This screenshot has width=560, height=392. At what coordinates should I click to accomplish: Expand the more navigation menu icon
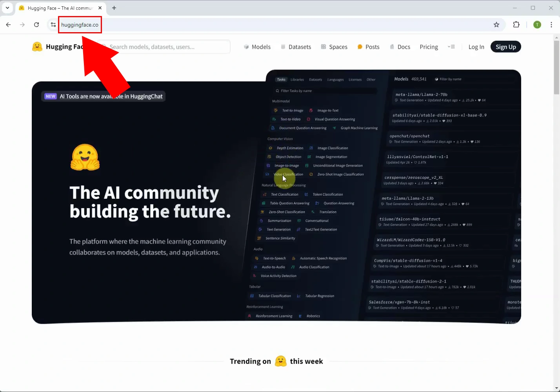(x=451, y=47)
